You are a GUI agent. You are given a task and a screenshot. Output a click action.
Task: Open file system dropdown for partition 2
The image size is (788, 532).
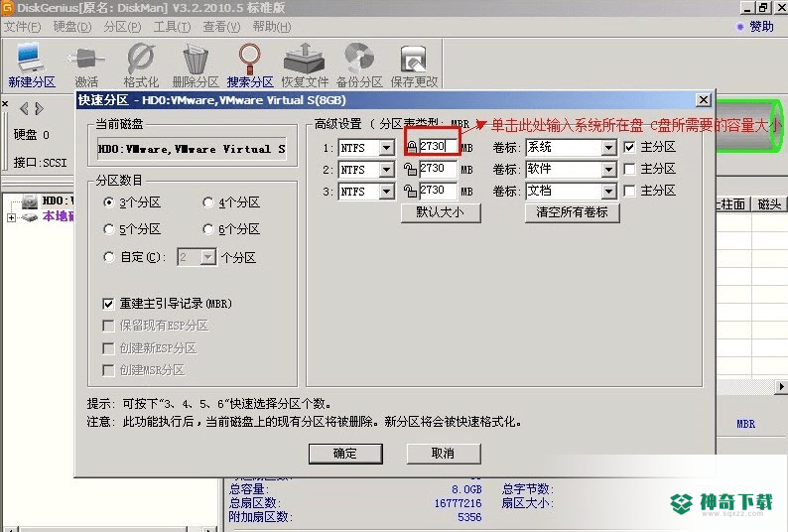coord(386,170)
